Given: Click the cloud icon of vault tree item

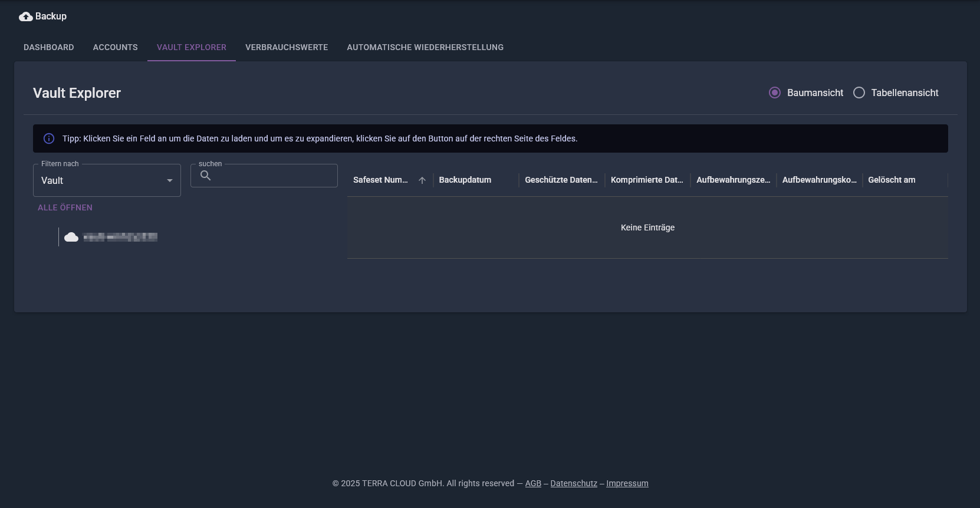Looking at the screenshot, I should coord(71,237).
